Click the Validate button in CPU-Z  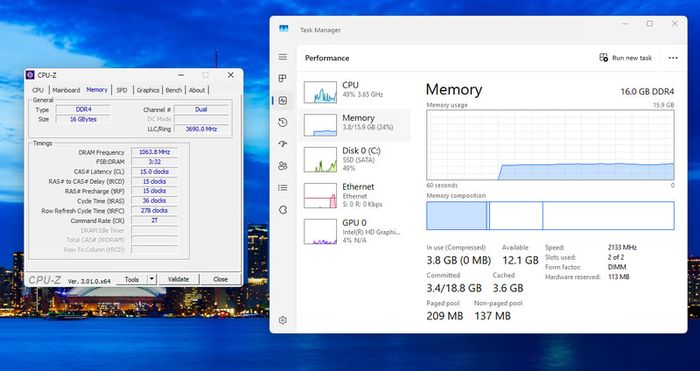click(x=178, y=279)
